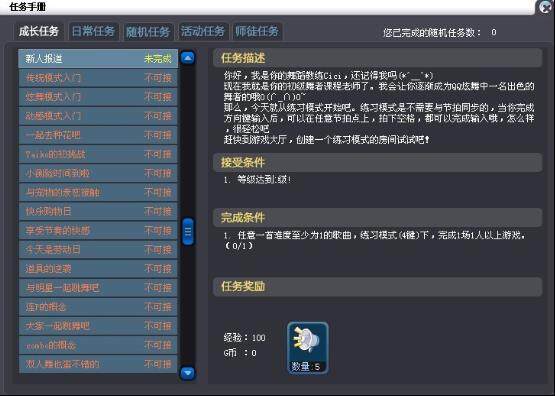555x396 pixels.
Task: Select the 与明星一起跳舞吧 task
Action: pyautogui.click(x=98, y=288)
